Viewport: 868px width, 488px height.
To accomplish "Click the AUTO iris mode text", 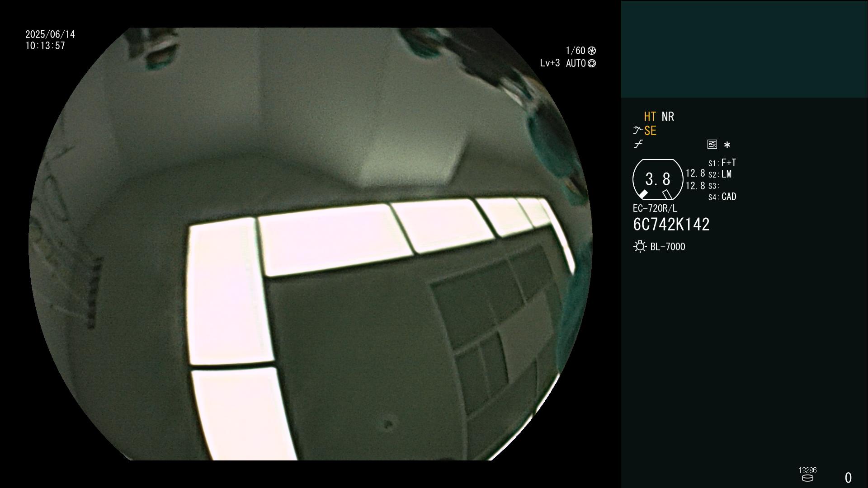I will pyautogui.click(x=576, y=63).
